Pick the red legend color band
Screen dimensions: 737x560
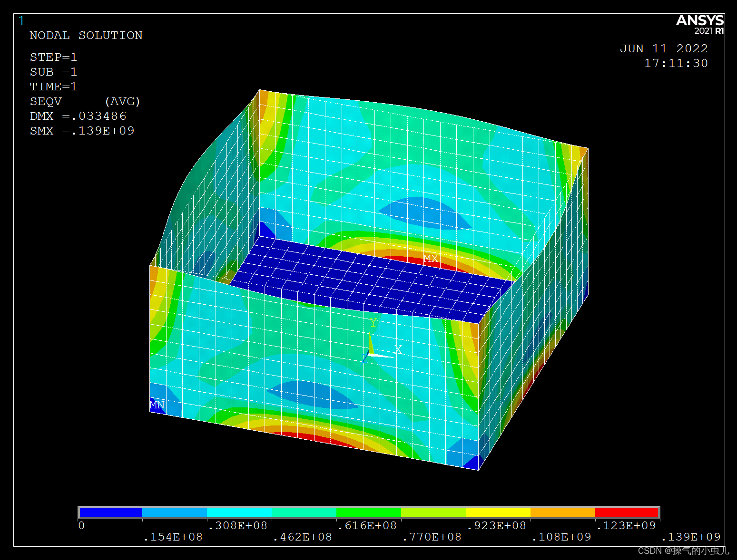(627, 512)
